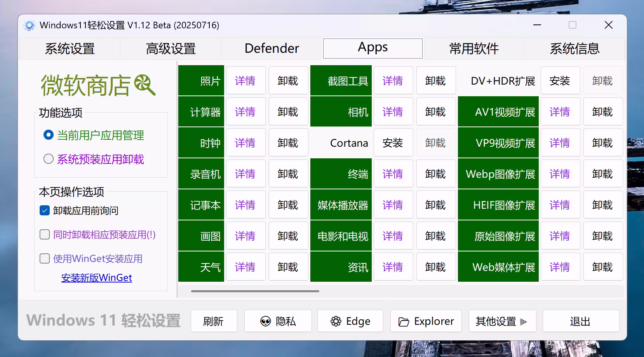
Task: Click the Microsoft Store search magnifier icon
Action: 144,85
